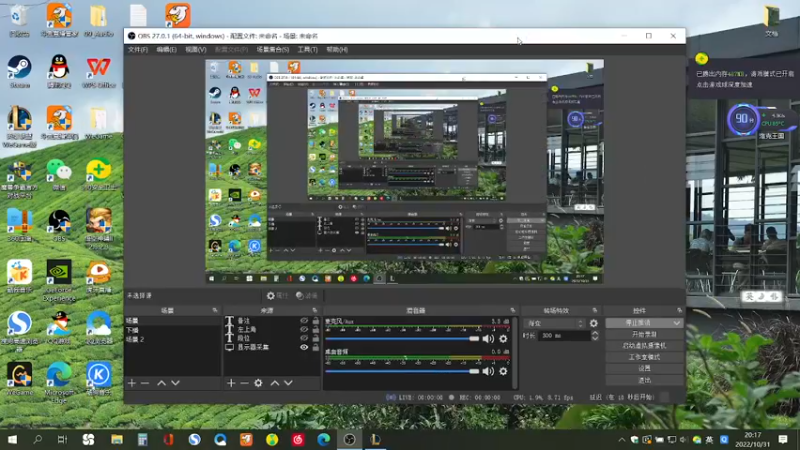Open 桌面音频 audio settings gear
Screen dimensions: 800x450
coord(504,371)
